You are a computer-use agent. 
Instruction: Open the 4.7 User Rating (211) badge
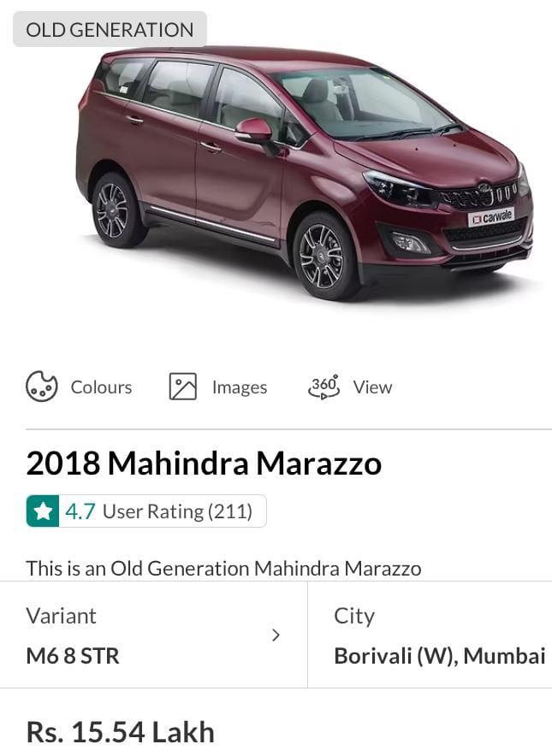tap(146, 511)
